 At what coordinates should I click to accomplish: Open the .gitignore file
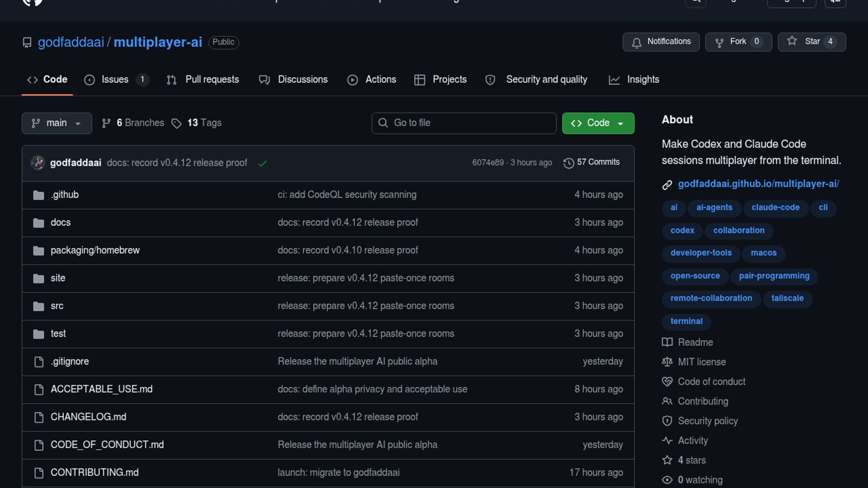tap(70, 361)
